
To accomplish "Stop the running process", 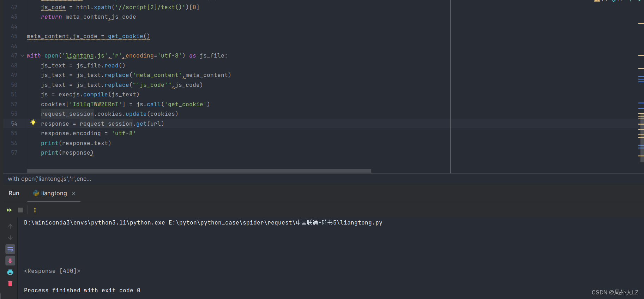I will [20, 210].
